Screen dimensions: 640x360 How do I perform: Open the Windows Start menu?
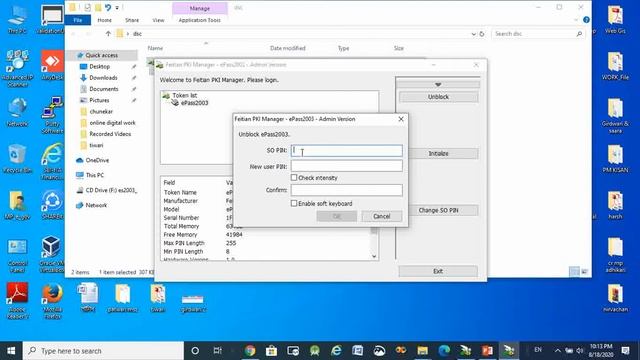[x=11, y=351]
